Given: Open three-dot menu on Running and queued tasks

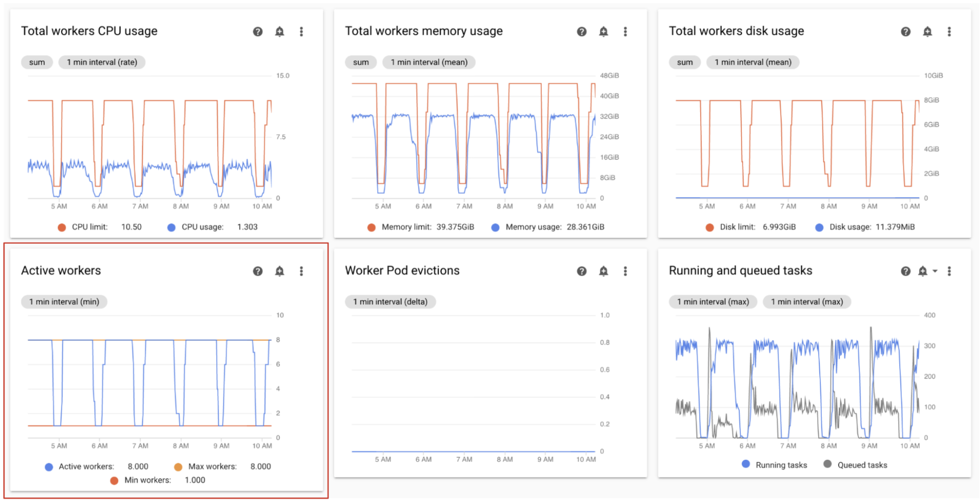Looking at the screenshot, I should pyautogui.click(x=949, y=271).
